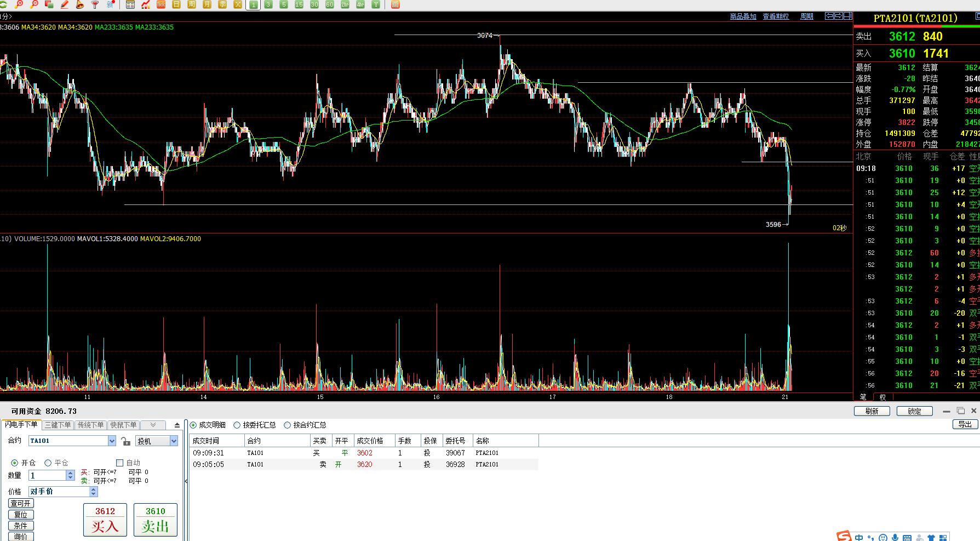Click the 复位 reset button
The width and height of the screenshot is (980, 541).
point(21,515)
